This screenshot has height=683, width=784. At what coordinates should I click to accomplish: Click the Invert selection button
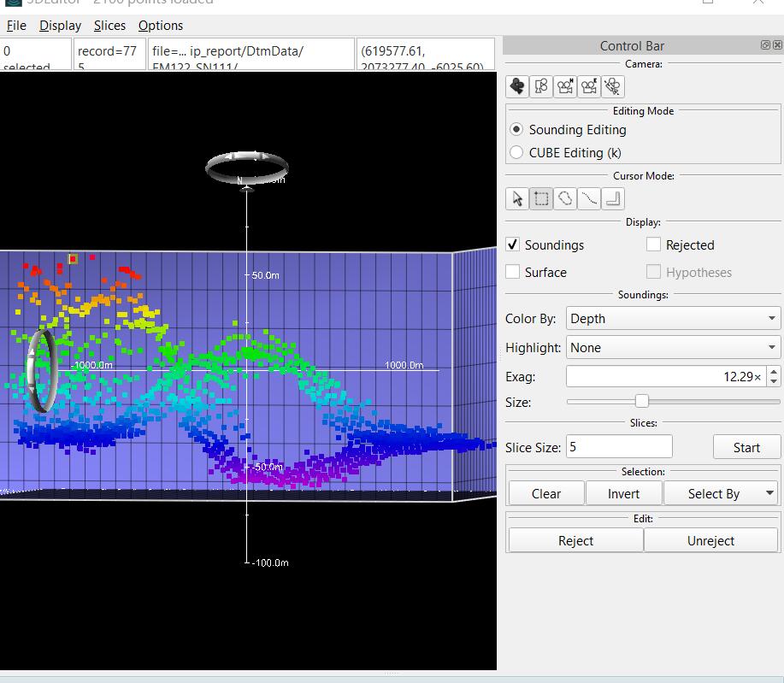click(623, 493)
